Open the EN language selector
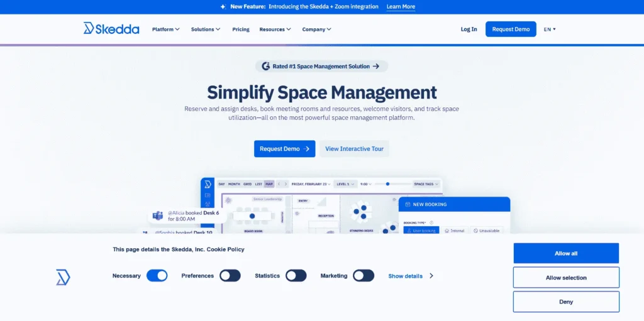The image size is (644, 321). tap(550, 30)
